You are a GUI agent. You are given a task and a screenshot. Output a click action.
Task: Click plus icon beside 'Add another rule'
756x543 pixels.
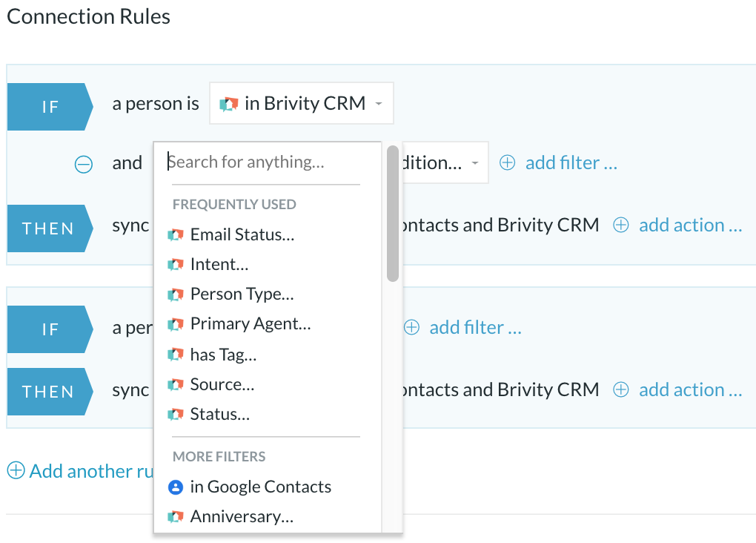click(x=16, y=470)
